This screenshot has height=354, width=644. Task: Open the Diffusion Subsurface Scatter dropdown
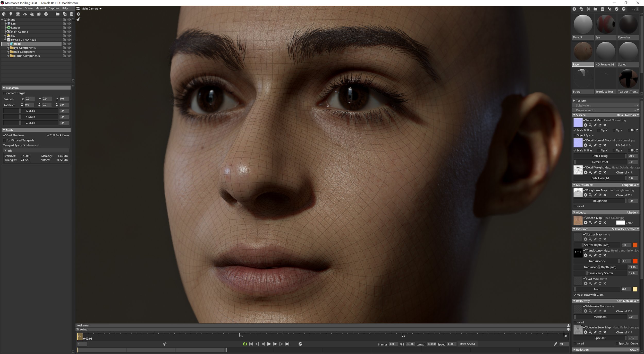coord(625,229)
